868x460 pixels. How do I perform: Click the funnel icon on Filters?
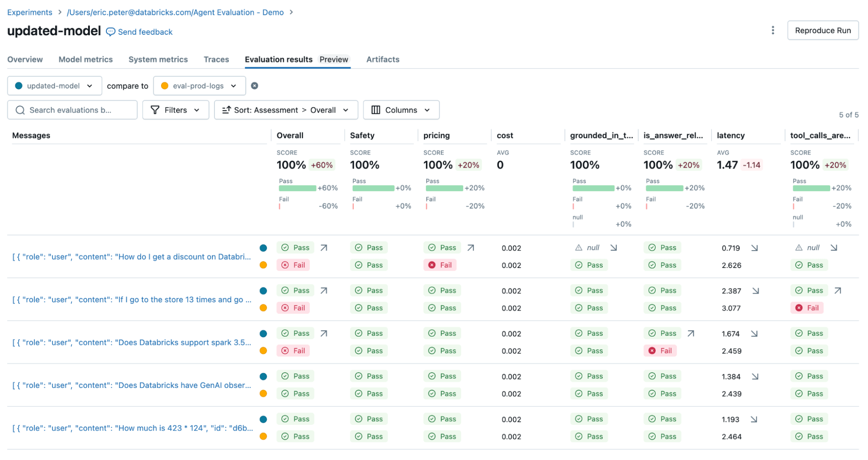point(155,110)
